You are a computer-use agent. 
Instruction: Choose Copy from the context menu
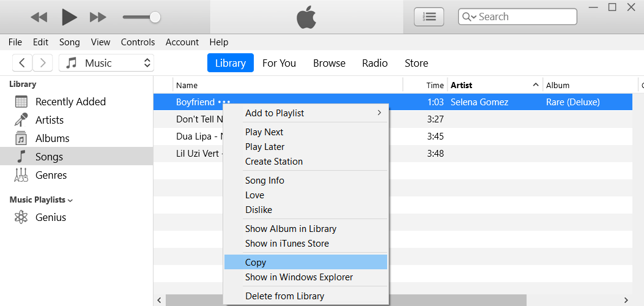[x=306, y=263]
